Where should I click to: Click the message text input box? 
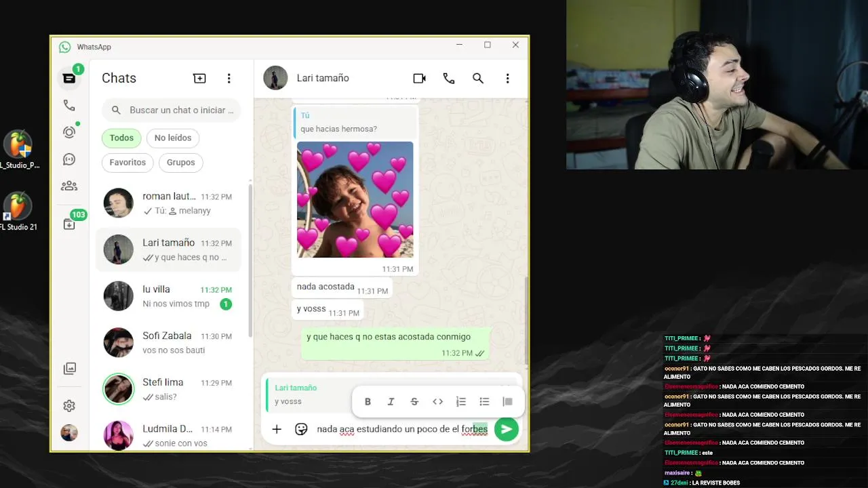point(402,429)
